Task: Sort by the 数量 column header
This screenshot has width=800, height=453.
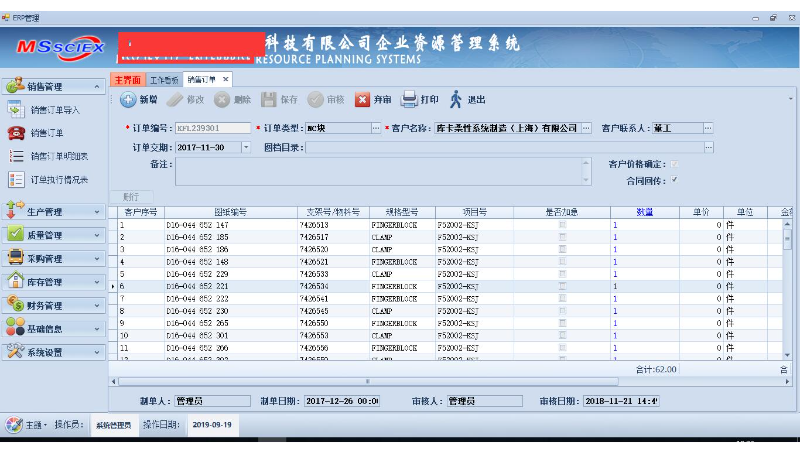Action: [x=645, y=212]
